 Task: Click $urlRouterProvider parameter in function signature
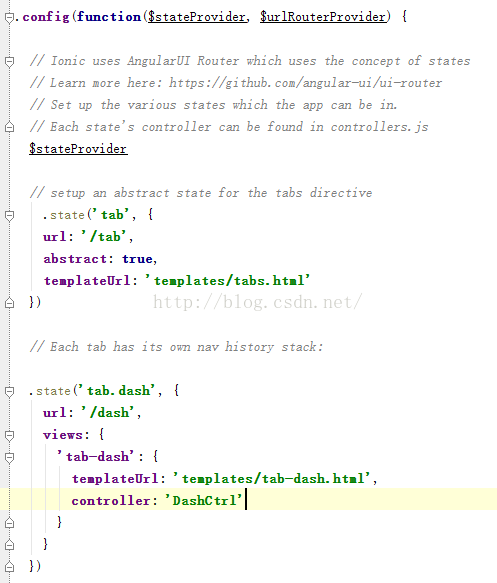[x=323, y=17]
